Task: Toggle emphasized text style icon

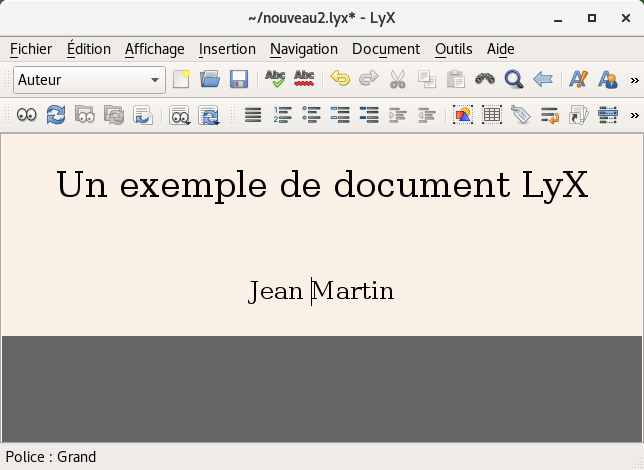Action: pyautogui.click(x=579, y=79)
